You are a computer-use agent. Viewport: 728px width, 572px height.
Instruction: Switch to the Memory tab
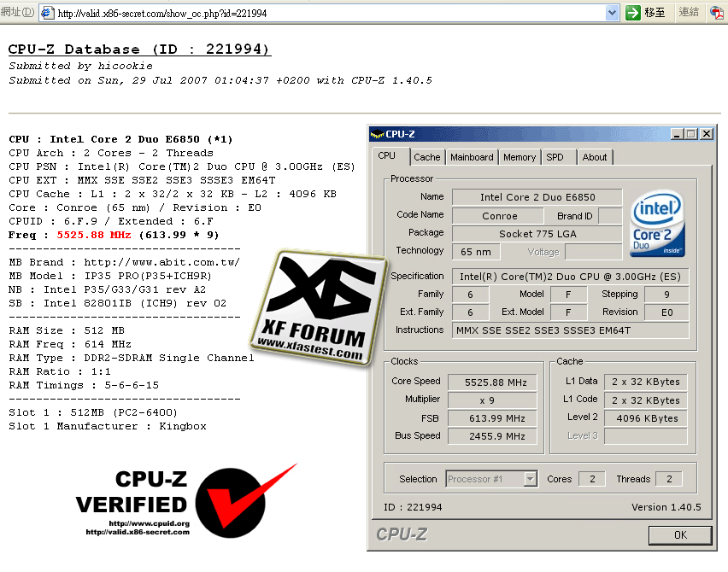tap(519, 157)
